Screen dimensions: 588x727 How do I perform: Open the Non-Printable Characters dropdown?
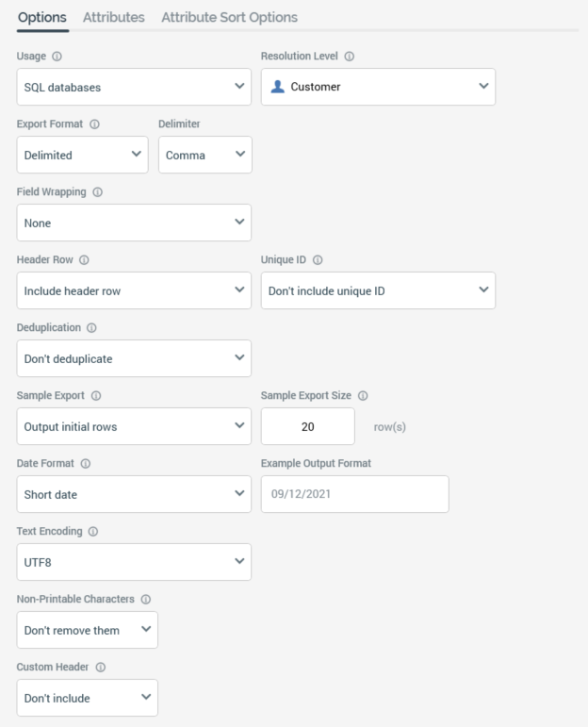click(87, 630)
